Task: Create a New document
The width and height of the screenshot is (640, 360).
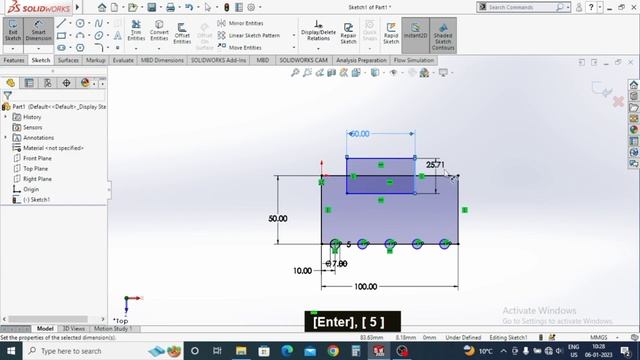Action: click(x=115, y=7)
